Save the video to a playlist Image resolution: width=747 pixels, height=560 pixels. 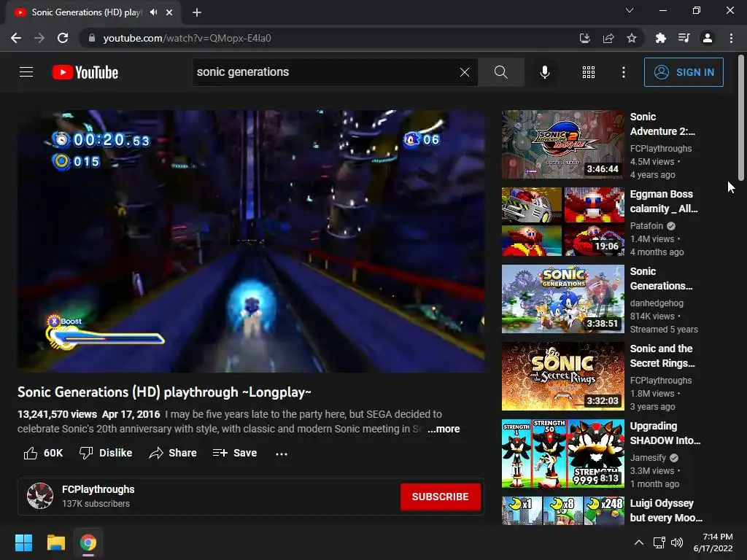(x=235, y=453)
